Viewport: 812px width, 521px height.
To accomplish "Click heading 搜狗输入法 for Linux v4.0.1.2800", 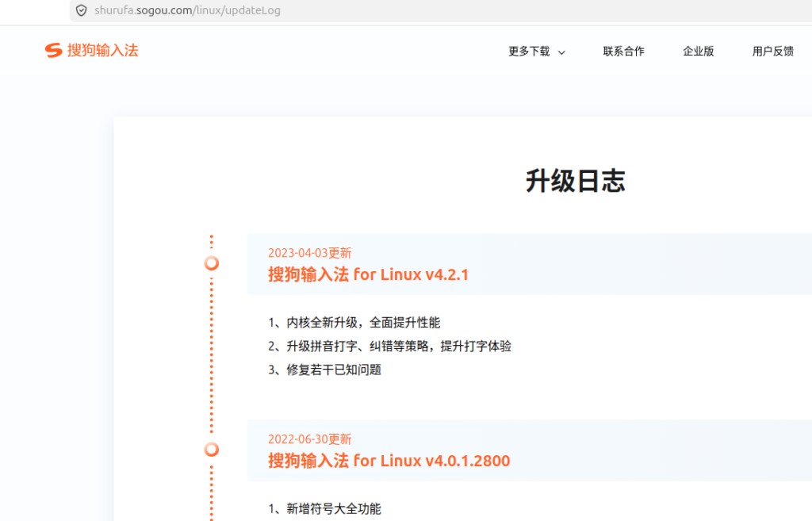I will (389, 461).
